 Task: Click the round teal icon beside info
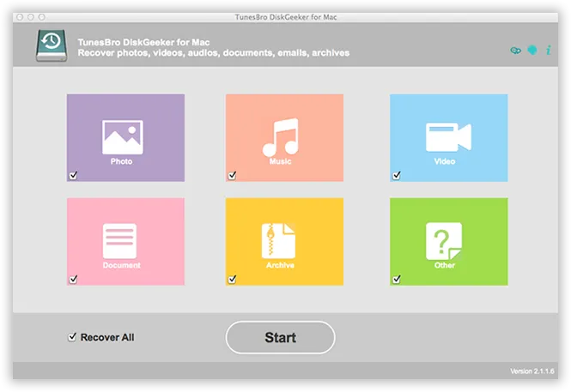(x=532, y=50)
